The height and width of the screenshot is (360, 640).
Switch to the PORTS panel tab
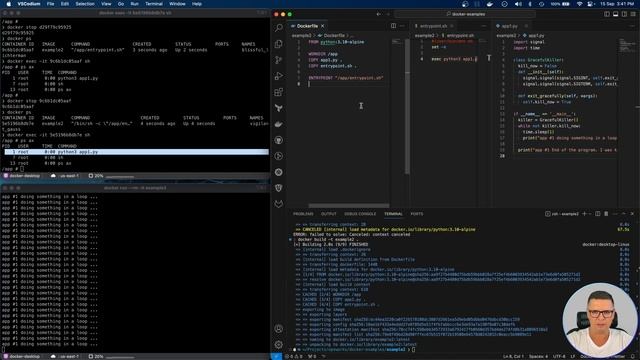[x=417, y=213]
